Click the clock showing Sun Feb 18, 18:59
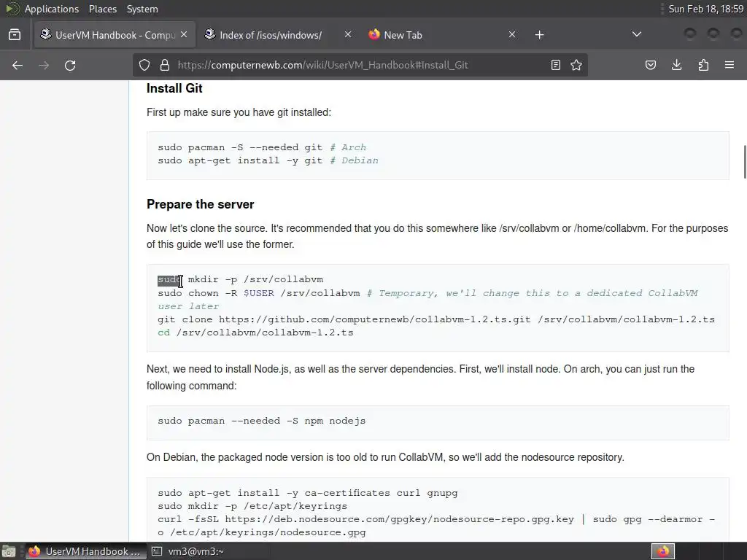This screenshot has width=747, height=560. [705, 9]
